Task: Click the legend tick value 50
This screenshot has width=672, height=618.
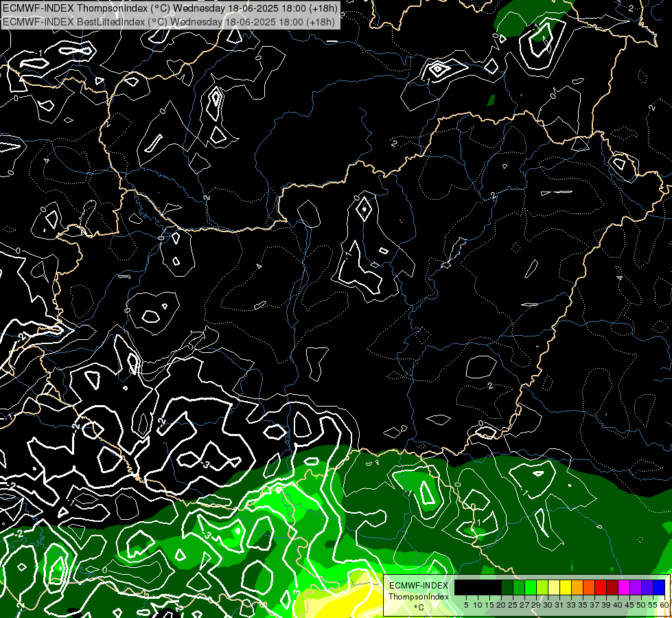Action: (x=642, y=605)
